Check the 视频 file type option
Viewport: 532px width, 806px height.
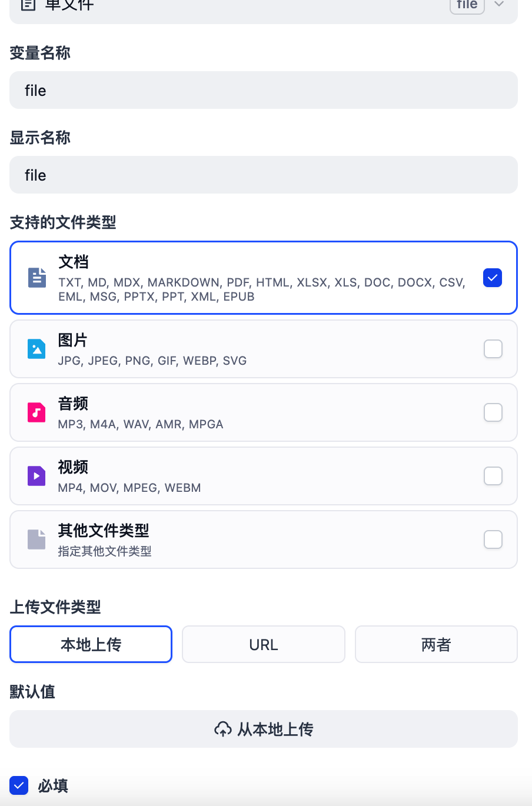493,475
